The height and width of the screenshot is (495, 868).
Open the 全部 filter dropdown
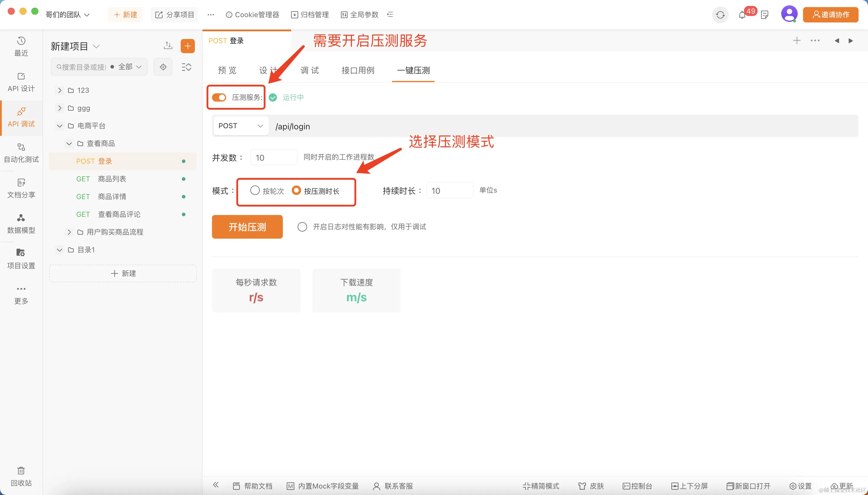(x=130, y=67)
